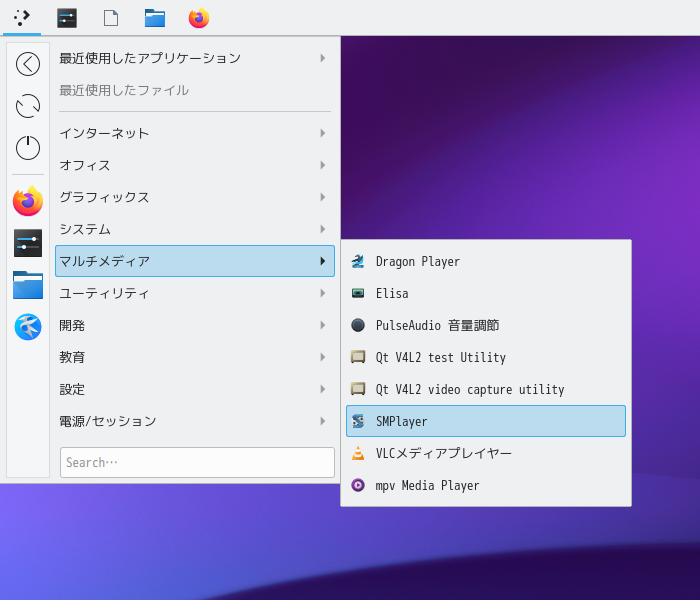Expand 最近使用したアプリケーション submenu arrow

click(x=323, y=58)
